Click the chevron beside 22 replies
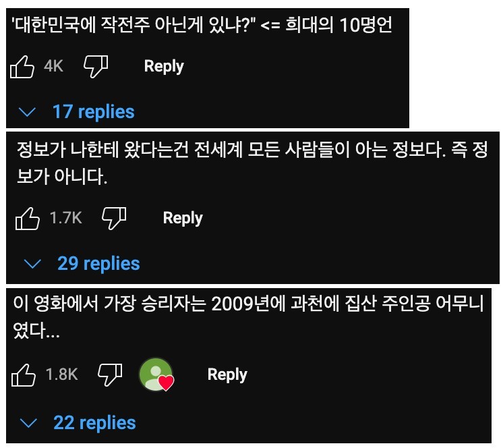Screen dimensions: 501x448 click(x=28, y=424)
